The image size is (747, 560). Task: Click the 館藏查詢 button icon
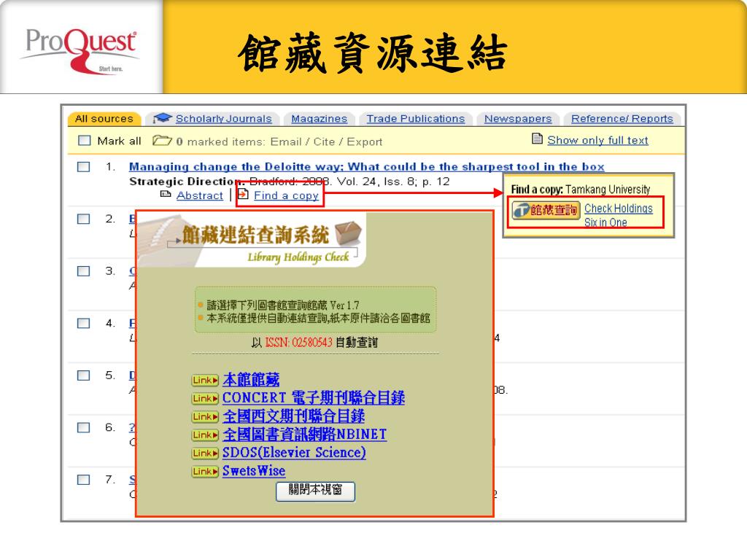click(546, 210)
